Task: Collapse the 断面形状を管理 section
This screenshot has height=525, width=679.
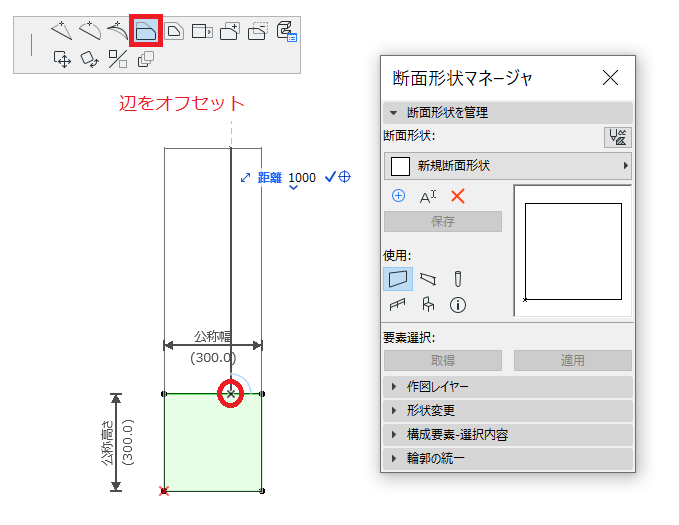Action: coord(508,113)
